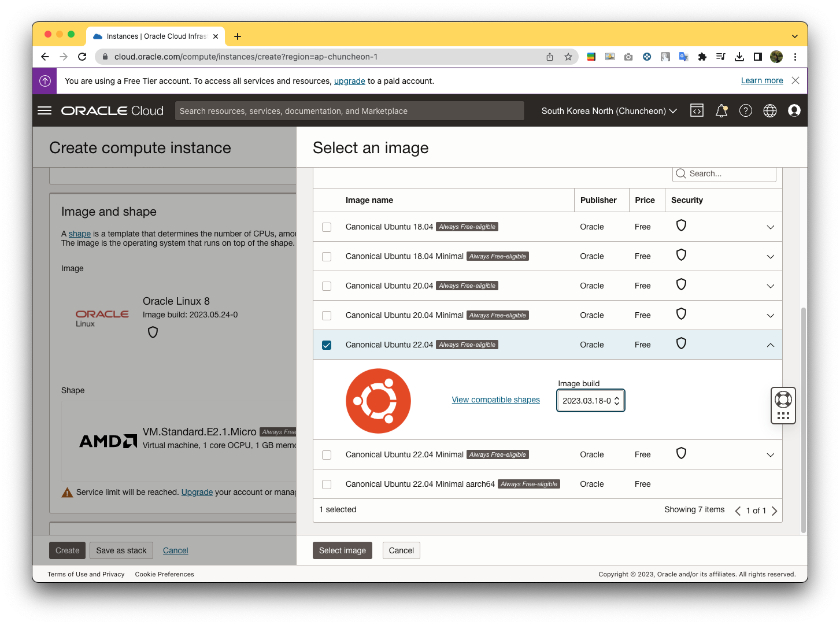The height and width of the screenshot is (625, 840).
Task: Click the Ubuntu logo image
Action: coord(378,401)
